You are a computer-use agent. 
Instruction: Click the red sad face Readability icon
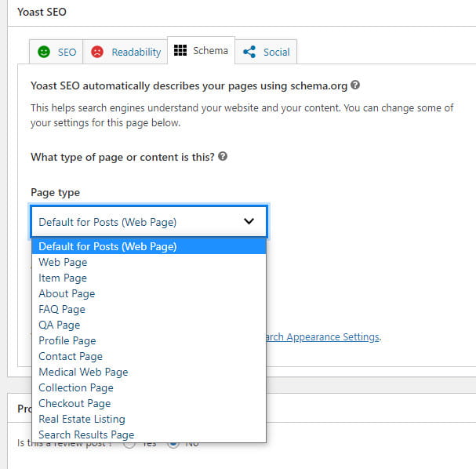(97, 52)
